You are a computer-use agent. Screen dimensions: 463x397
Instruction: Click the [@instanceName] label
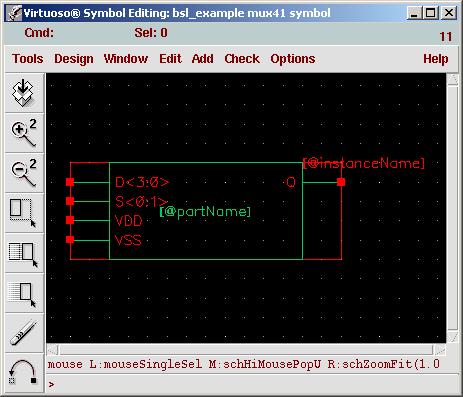pyautogui.click(x=364, y=163)
